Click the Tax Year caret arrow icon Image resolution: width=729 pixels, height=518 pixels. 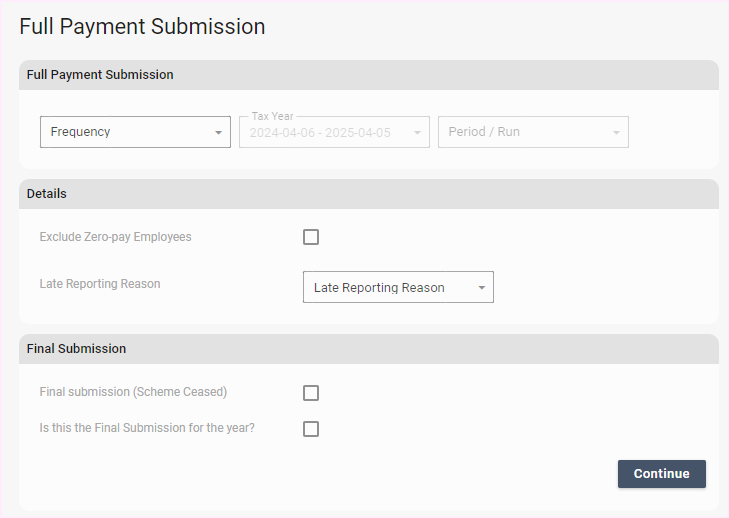pyautogui.click(x=417, y=132)
